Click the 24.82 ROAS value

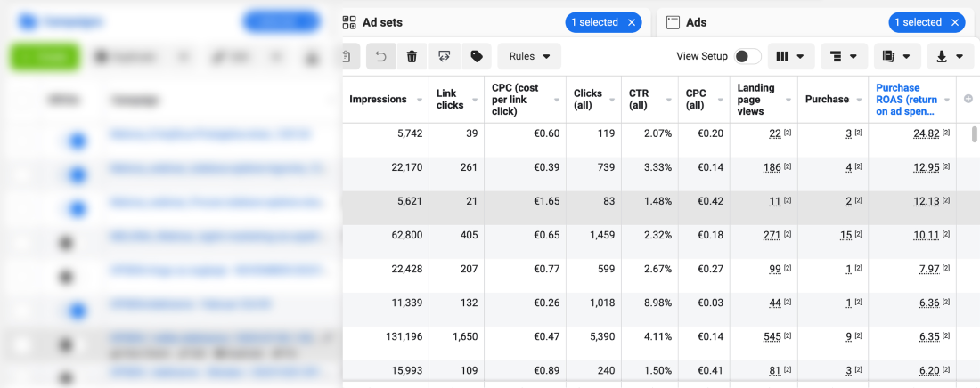click(x=926, y=133)
